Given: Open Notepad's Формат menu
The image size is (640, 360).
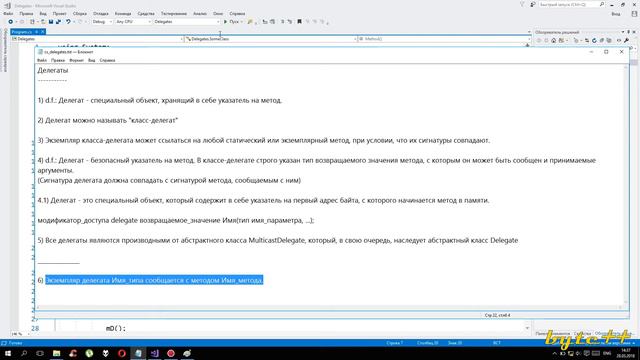Looking at the screenshot, I should pos(76,60).
